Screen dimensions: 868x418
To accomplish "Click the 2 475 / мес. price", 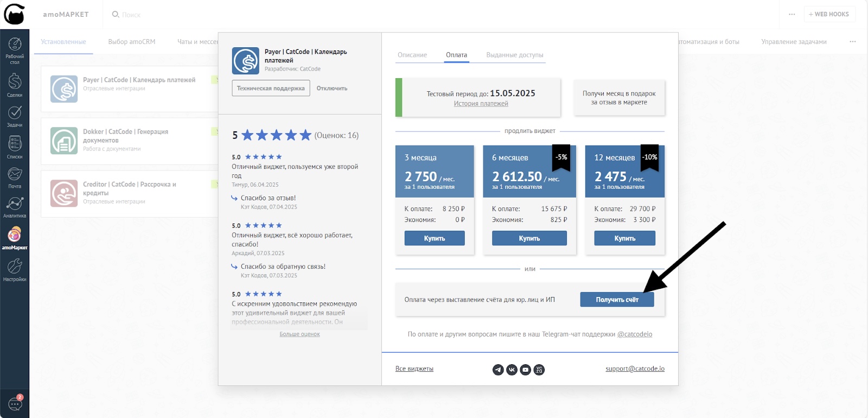I will pos(620,177).
